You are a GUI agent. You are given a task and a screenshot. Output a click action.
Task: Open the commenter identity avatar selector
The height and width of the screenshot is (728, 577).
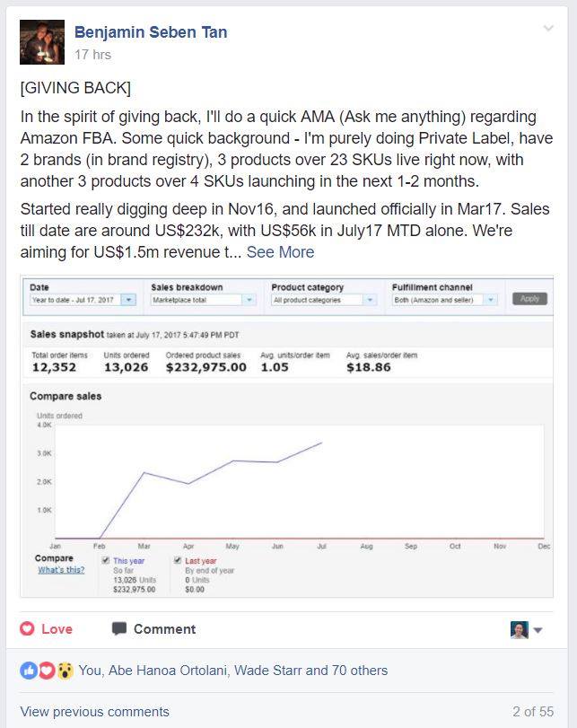click(520, 630)
